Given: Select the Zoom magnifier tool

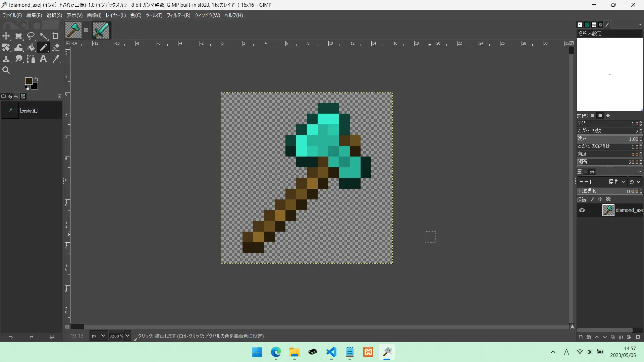Looking at the screenshot, I should point(6,70).
